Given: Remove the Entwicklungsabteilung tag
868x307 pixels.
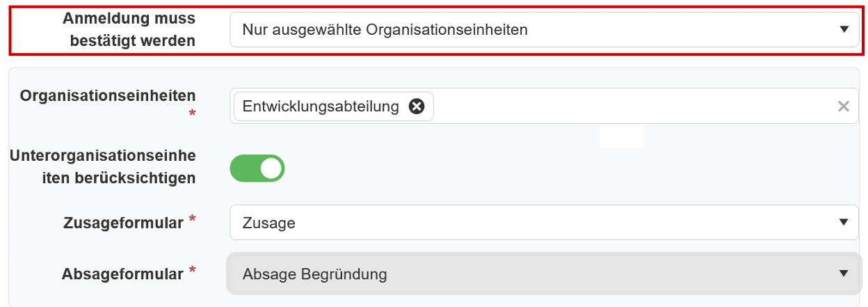Looking at the screenshot, I should click(417, 107).
